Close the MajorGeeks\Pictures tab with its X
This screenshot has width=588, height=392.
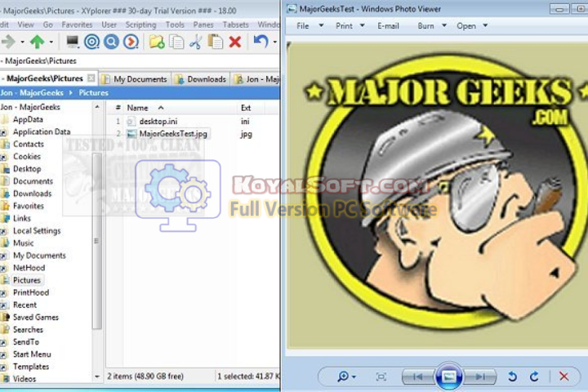91,78
